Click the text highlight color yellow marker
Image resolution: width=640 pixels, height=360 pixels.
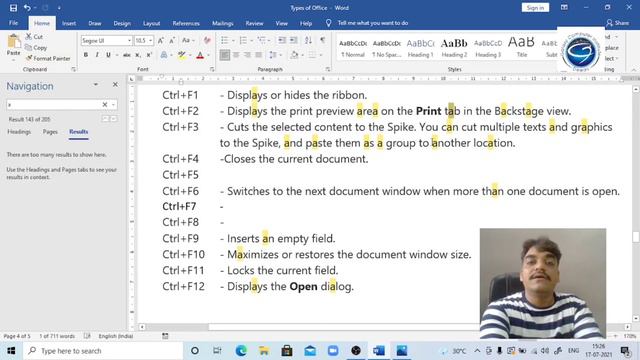click(182, 55)
